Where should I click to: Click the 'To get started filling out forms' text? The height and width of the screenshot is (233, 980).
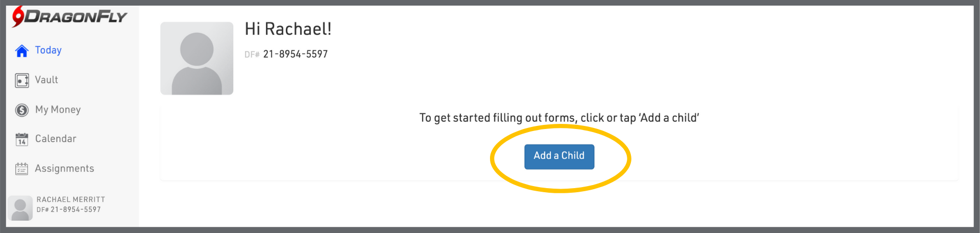(x=559, y=118)
